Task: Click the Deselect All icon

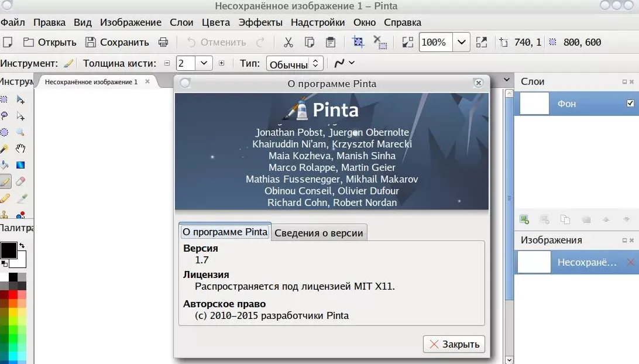Action: (x=380, y=42)
